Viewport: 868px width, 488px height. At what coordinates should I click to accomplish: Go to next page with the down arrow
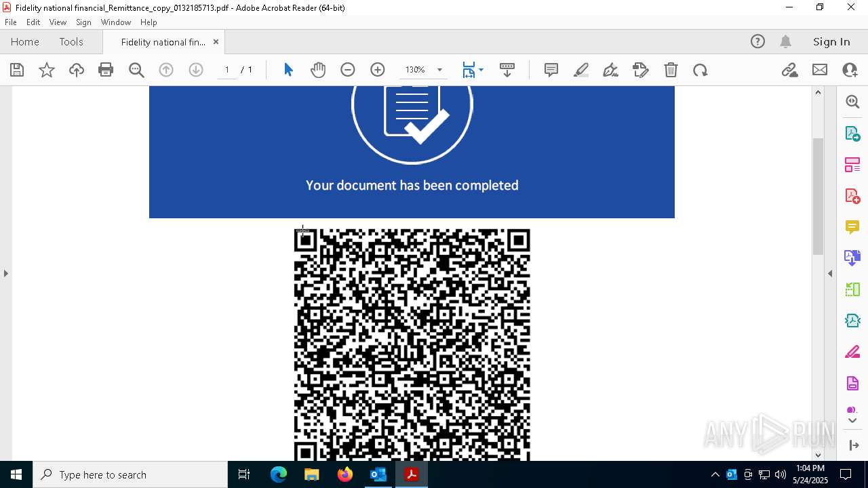[x=196, y=70]
